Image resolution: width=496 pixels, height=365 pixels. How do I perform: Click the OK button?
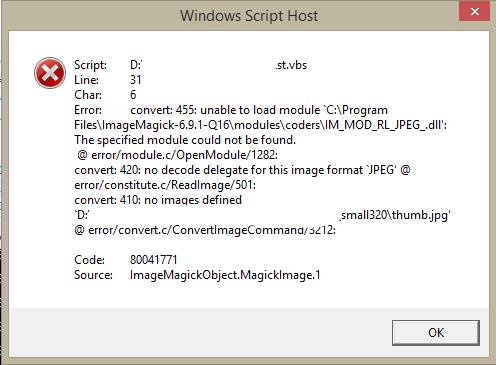tap(436, 333)
